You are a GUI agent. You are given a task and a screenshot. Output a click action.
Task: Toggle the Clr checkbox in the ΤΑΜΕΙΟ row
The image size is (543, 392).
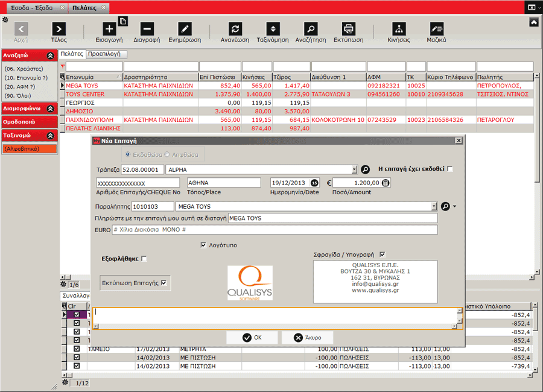(77, 349)
